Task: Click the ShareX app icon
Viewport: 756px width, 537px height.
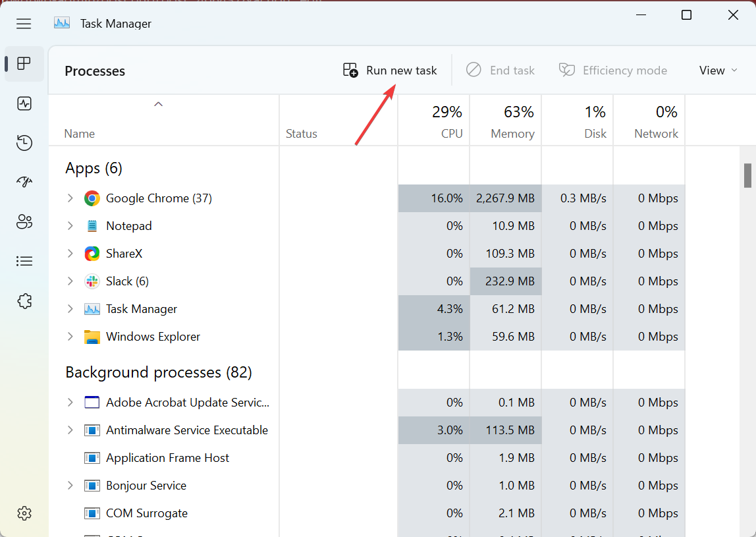Action: pyautogui.click(x=92, y=253)
